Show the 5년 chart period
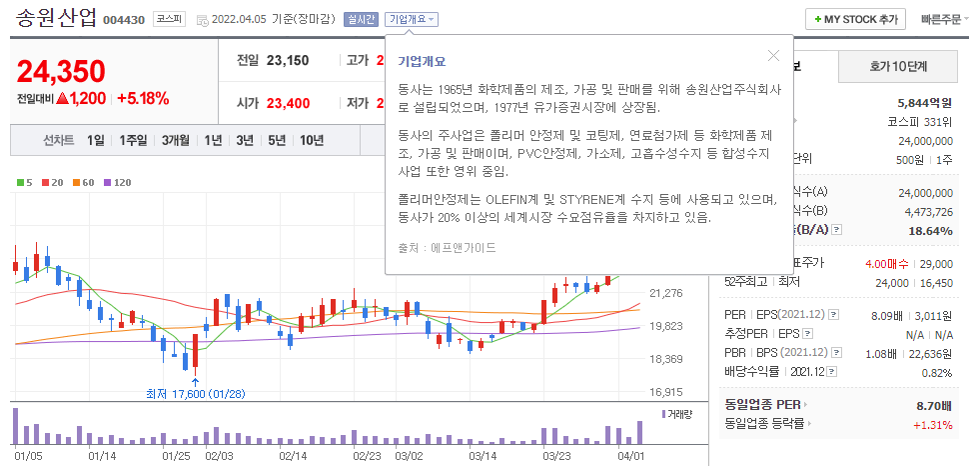 277,141
